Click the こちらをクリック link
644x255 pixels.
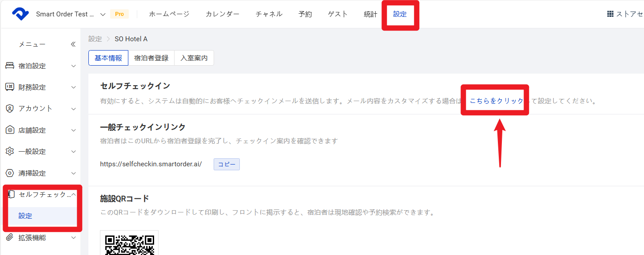click(x=497, y=101)
